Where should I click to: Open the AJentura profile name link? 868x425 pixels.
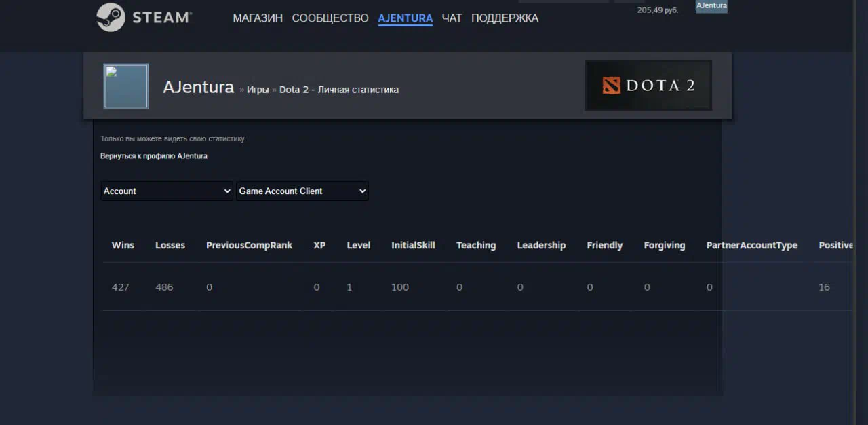coord(199,87)
